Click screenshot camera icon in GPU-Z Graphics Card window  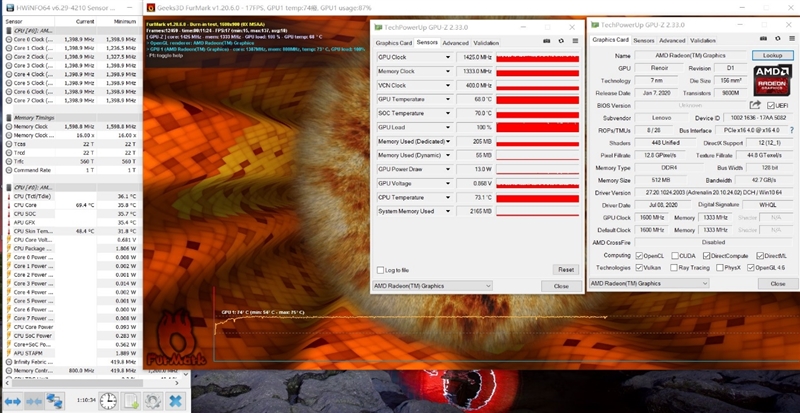tap(763, 38)
